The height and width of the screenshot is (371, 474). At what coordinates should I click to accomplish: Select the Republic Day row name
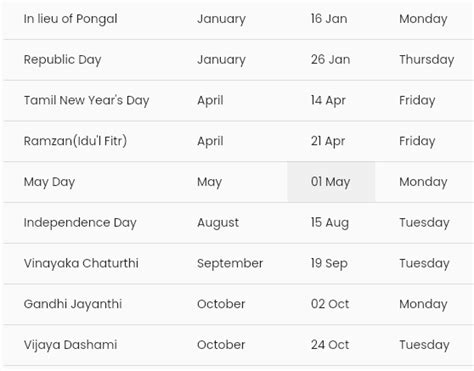point(62,60)
